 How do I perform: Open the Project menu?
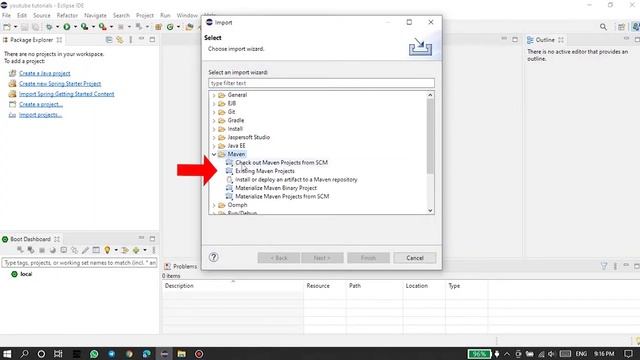(x=145, y=15)
